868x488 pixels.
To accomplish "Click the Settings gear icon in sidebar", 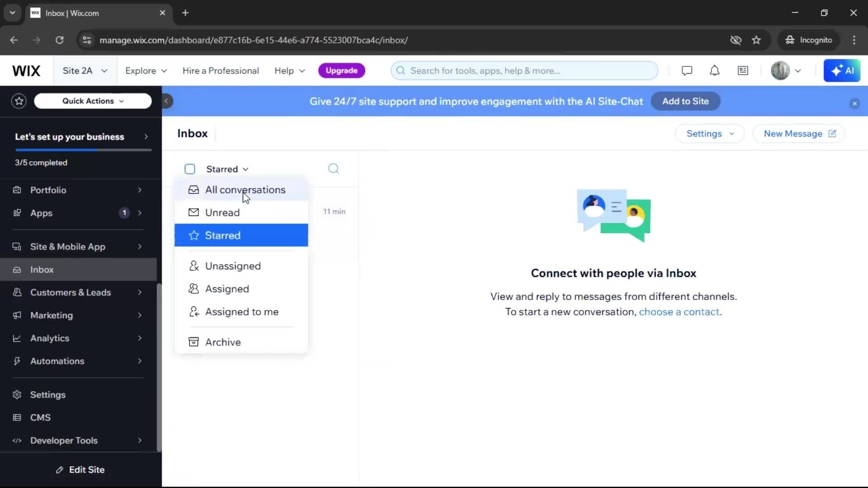I will pyautogui.click(x=17, y=395).
